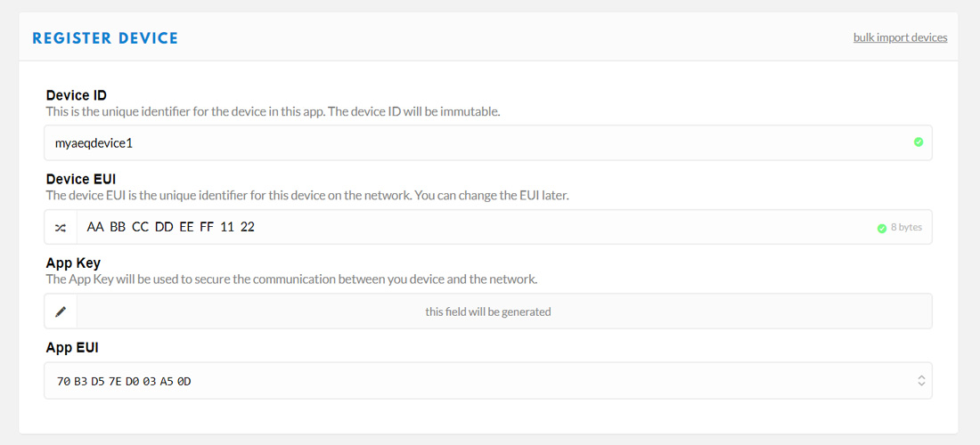Click the App EUI label
Screen dimensions: 980x445
click(x=72, y=348)
